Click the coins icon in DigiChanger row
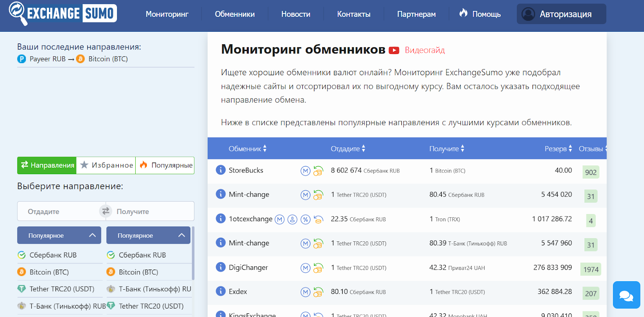Viewport: 644px width, 317px height. pos(318,268)
